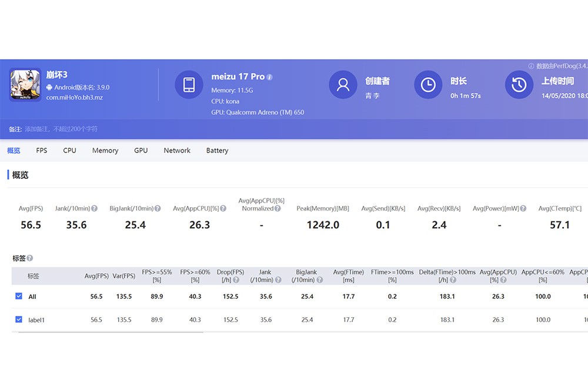588x392 pixels.
Task: Click the summary Jank value 35.6
Action: click(x=76, y=225)
